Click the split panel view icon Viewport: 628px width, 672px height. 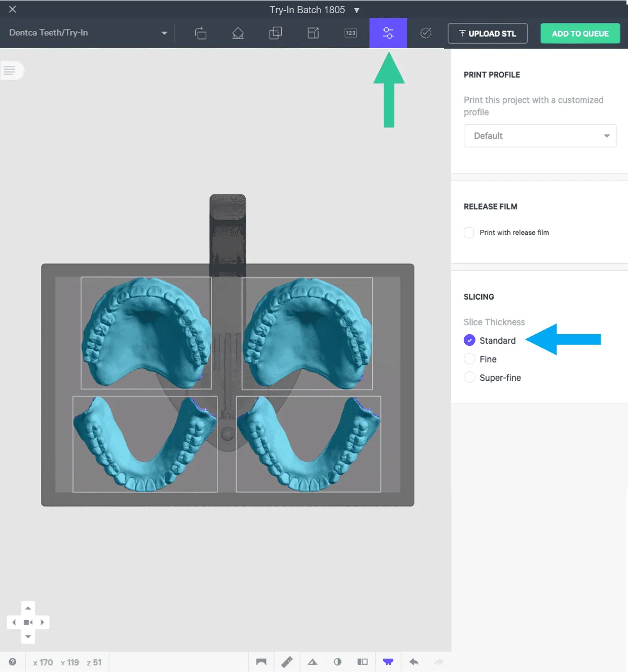coord(362,662)
